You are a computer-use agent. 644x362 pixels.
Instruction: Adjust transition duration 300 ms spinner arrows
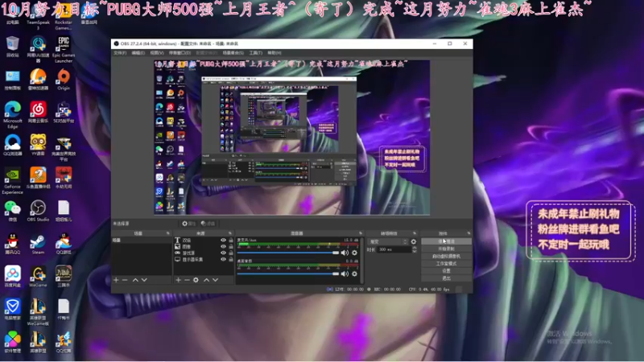(x=414, y=249)
